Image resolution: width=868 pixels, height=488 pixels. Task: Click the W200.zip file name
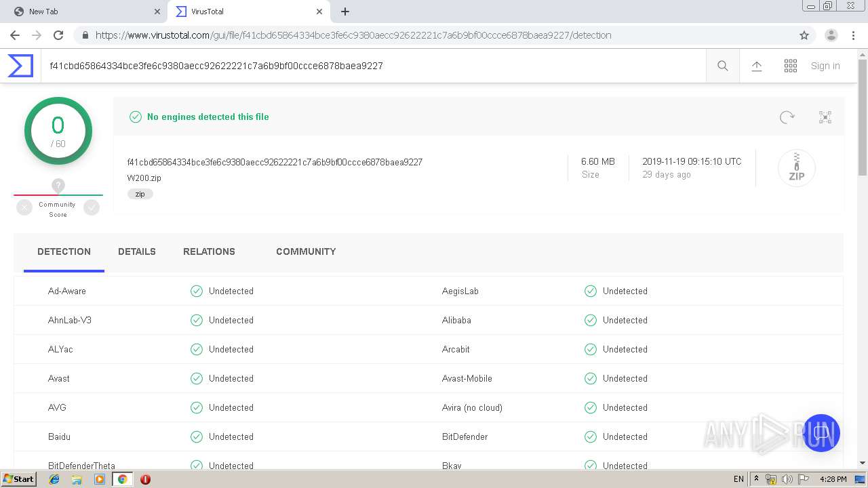pos(144,178)
